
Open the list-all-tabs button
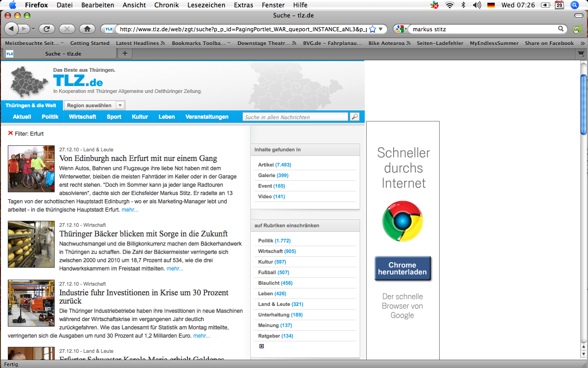(581, 54)
